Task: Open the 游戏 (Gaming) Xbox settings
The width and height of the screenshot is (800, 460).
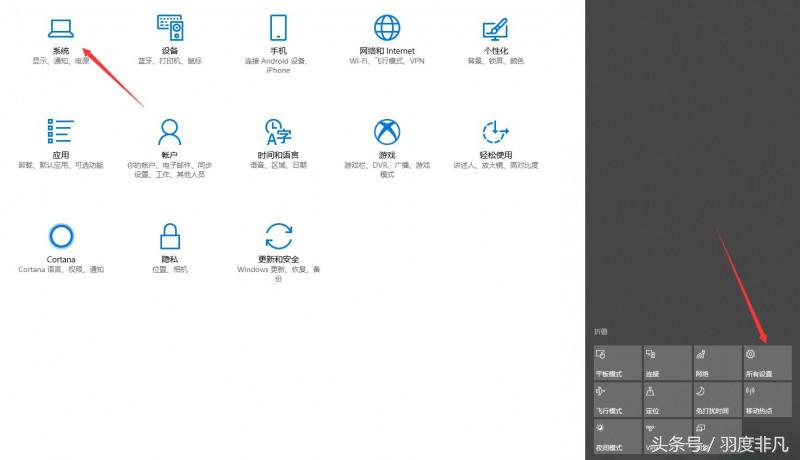Action: 387,148
